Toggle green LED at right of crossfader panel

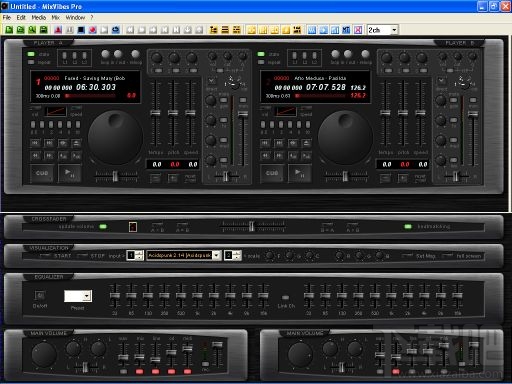pyautogui.click(x=408, y=227)
